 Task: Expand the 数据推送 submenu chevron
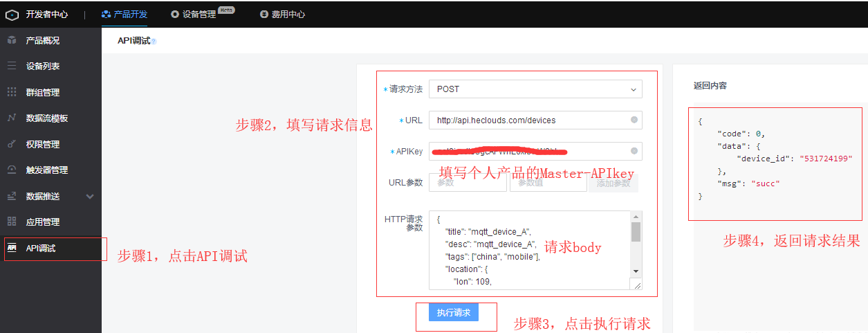click(90, 197)
